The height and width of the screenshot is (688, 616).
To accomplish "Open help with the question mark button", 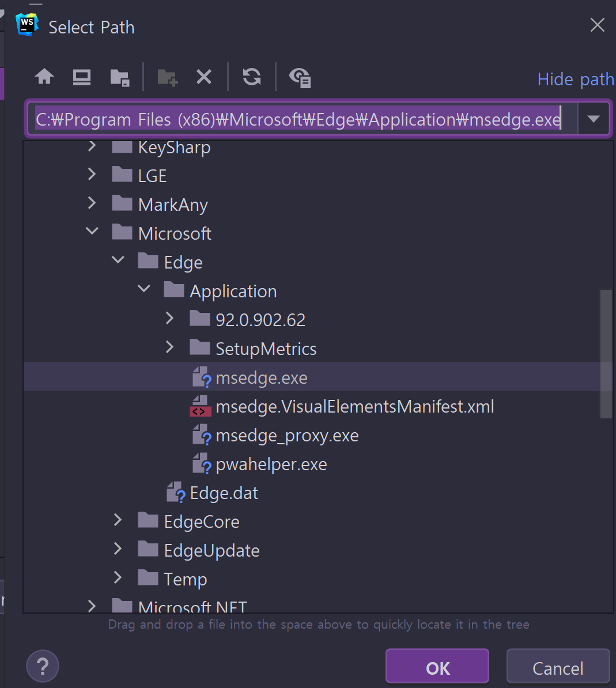I will pos(43,666).
